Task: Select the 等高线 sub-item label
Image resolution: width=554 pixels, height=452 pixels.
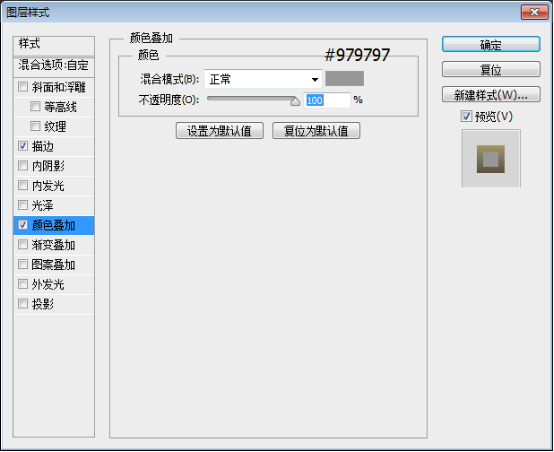Action: [60, 106]
